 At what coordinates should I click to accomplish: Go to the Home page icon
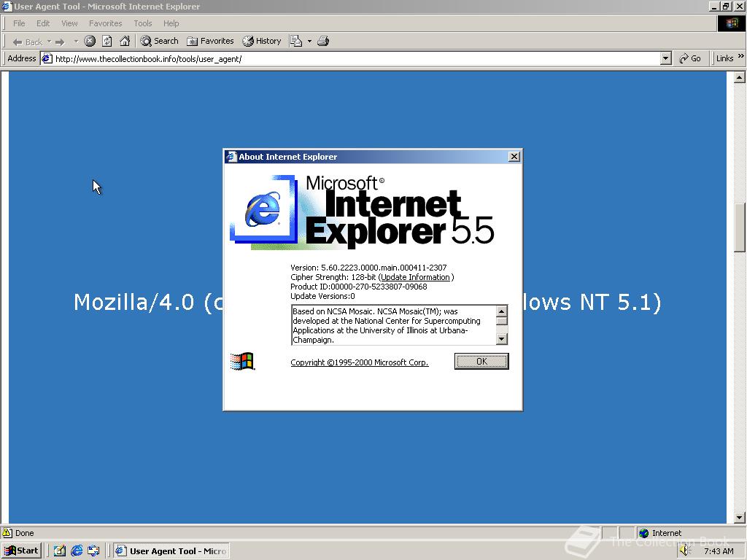coord(125,41)
